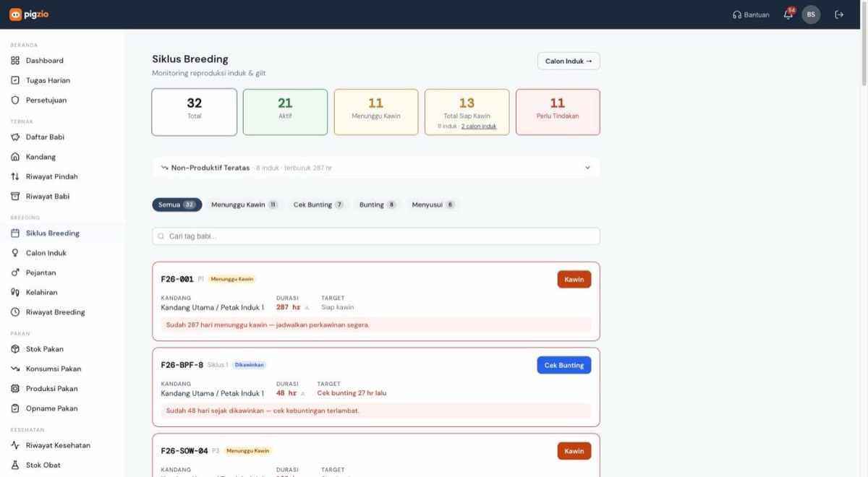
Task: Open Opname Pakan sidebar item
Action: click(x=62, y=408)
